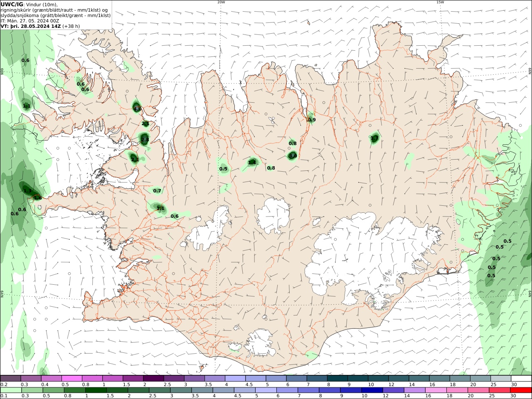Click the 0.6 label right of 1.1
The height and width of the screenshot is (399, 532).
[175, 216]
